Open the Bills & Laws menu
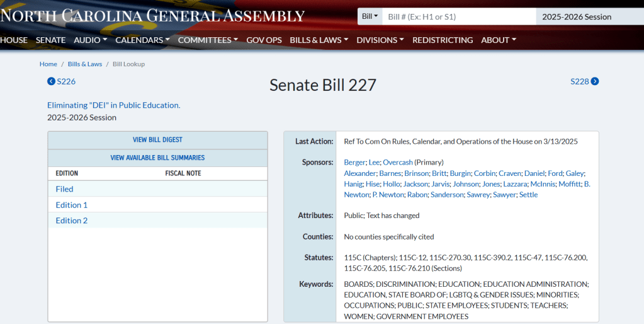This screenshot has width=644, height=324. [319, 40]
